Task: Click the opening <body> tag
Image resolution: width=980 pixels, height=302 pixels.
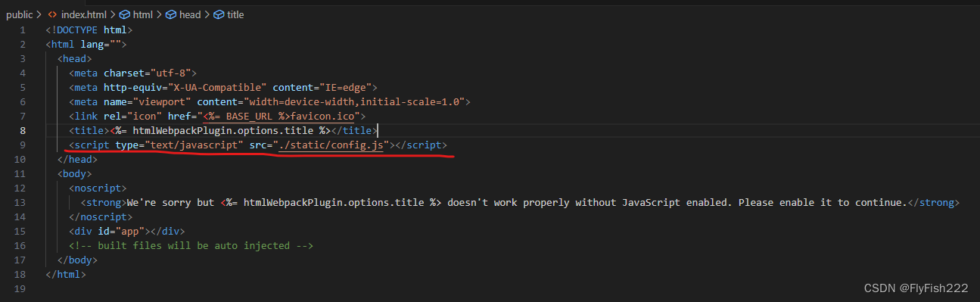Action: [x=74, y=173]
